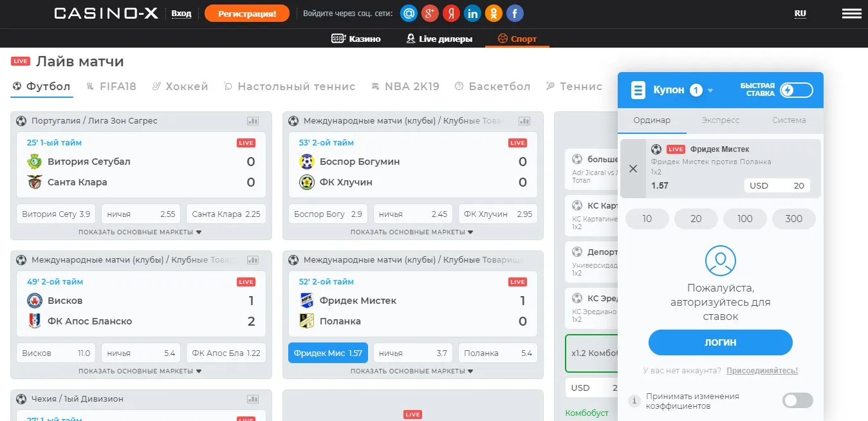This screenshot has height=421, width=868.
Task: Switch to Экспресс coupon tab
Action: [x=721, y=120]
